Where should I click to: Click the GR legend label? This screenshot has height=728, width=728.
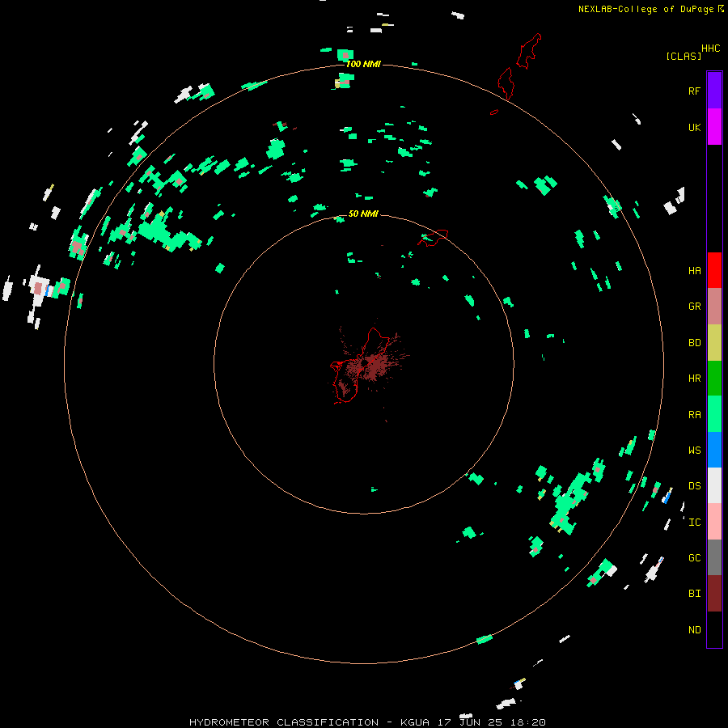pyautogui.click(x=694, y=306)
